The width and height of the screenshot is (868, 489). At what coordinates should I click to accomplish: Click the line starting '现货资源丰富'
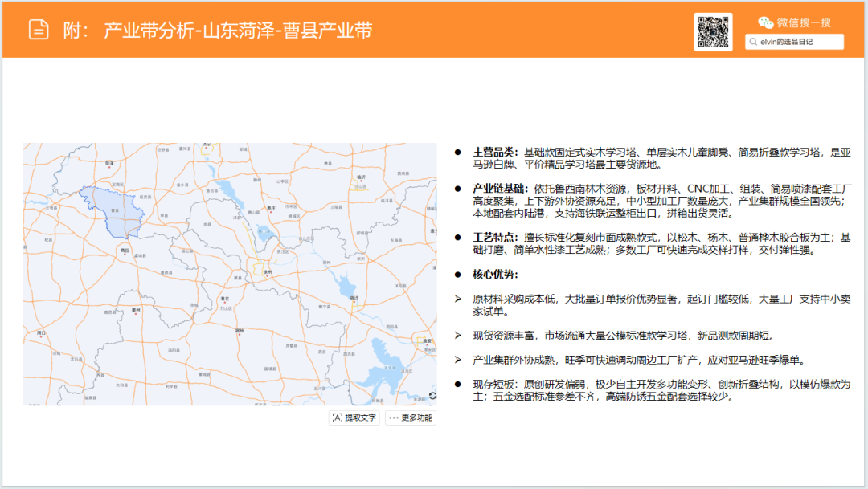[625, 336]
